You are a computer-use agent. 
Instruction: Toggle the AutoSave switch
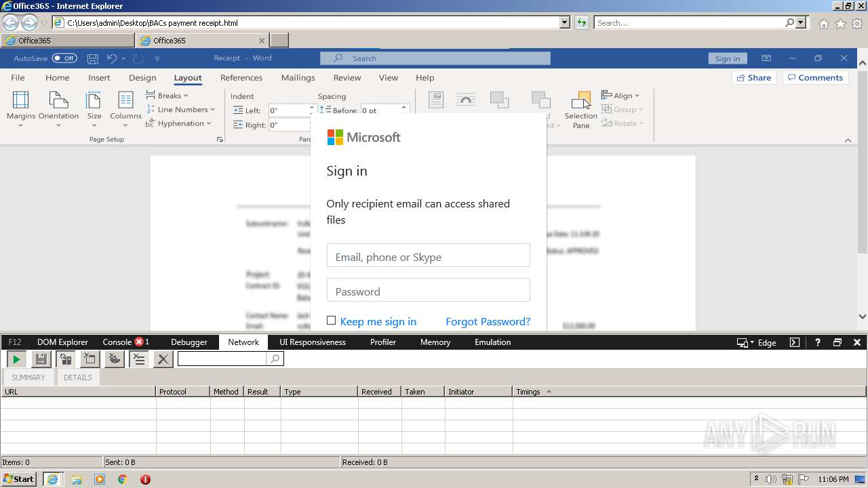tap(64, 58)
